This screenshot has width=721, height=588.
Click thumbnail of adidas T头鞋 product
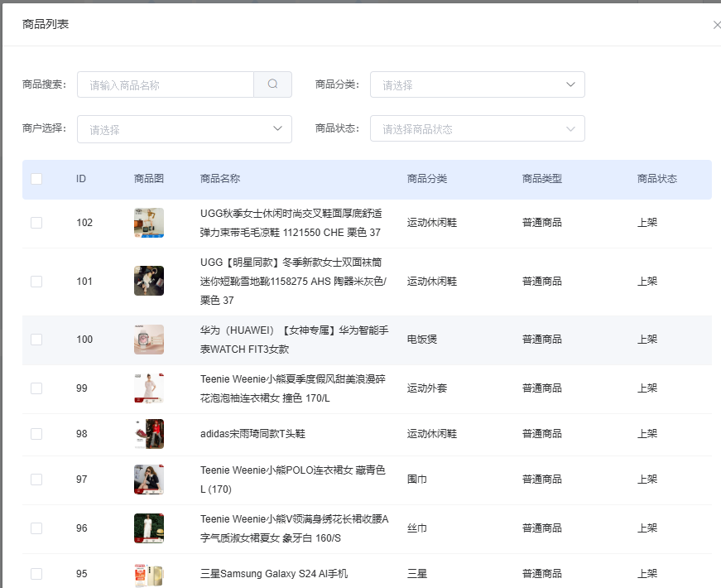click(149, 434)
